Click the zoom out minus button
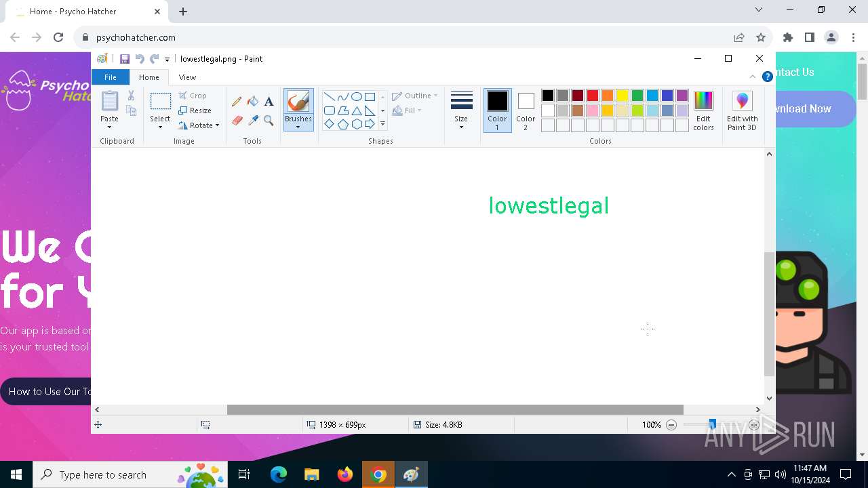Viewport: 868px width, 488px height. [671, 425]
